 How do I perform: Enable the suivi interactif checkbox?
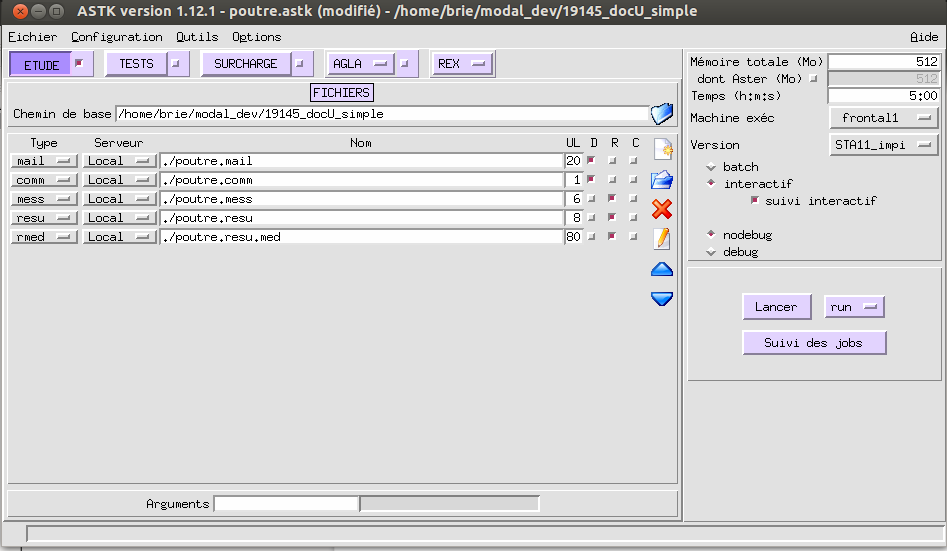tap(755, 201)
